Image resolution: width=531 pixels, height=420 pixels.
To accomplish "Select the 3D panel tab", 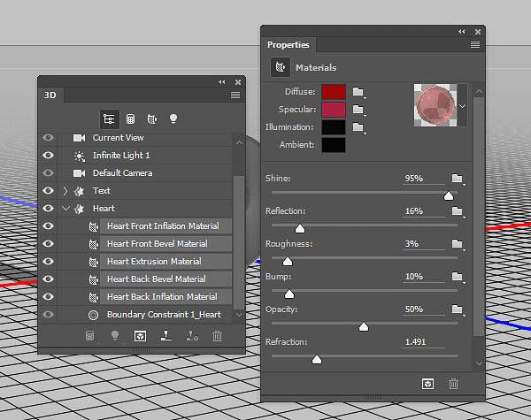I will 50,95.
